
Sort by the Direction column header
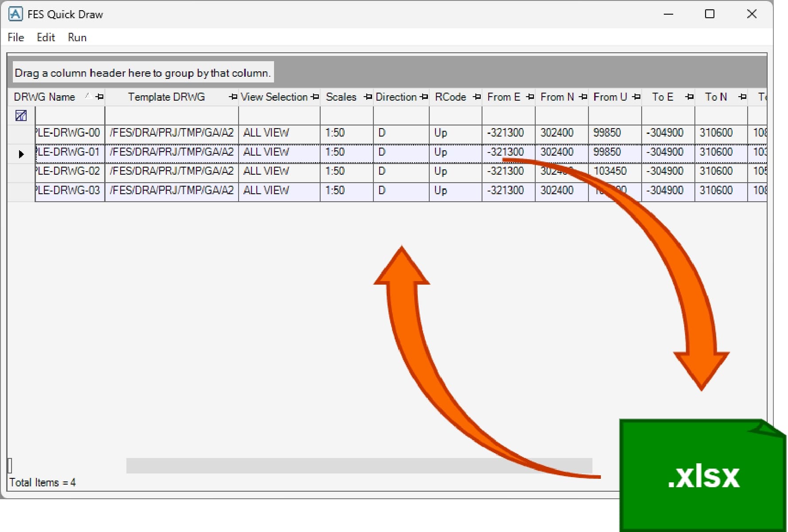coord(396,97)
